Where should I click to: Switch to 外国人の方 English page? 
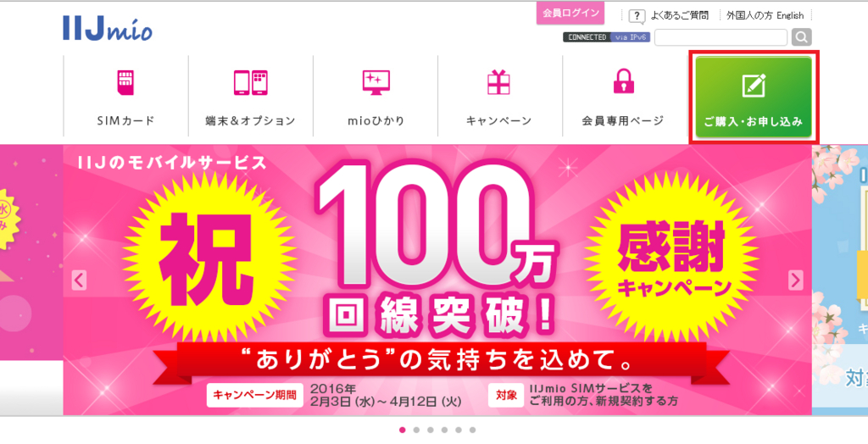[x=765, y=16]
